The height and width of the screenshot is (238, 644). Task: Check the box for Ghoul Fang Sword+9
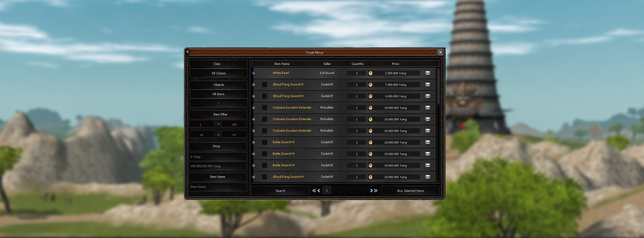265,177
